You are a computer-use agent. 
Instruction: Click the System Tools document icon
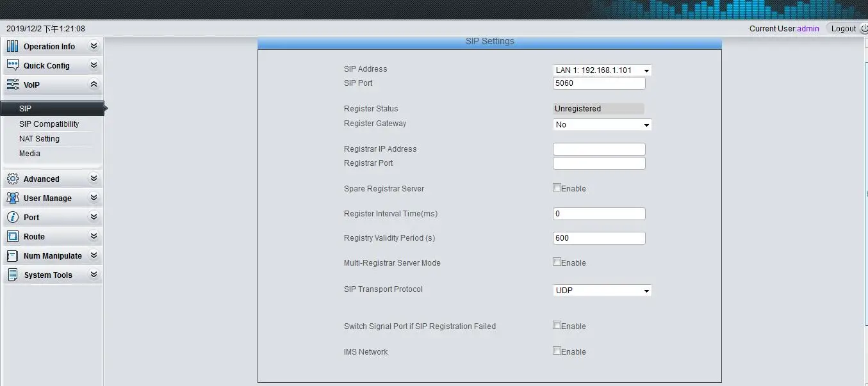(13, 275)
